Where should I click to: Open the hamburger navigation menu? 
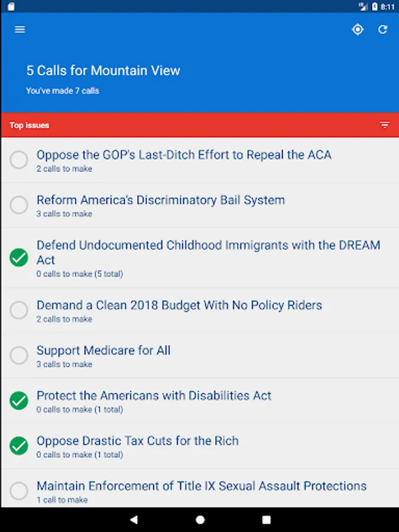click(x=20, y=30)
